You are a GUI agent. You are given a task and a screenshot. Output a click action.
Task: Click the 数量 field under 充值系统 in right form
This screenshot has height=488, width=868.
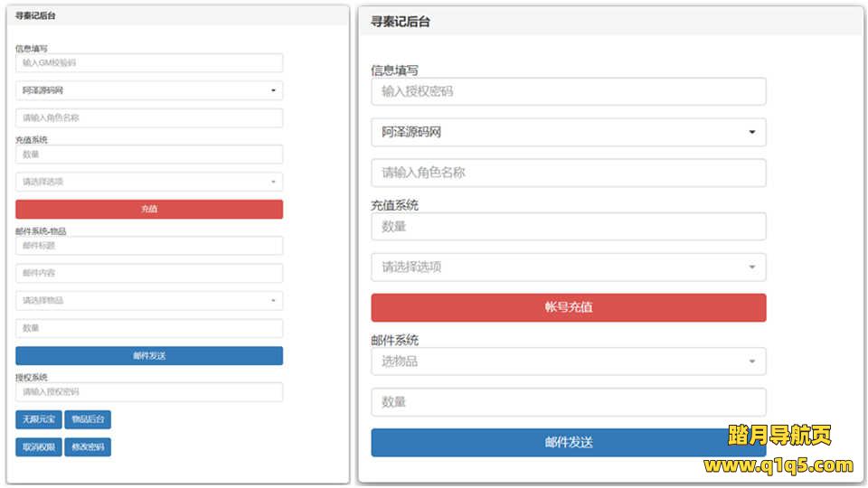(568, 226)
